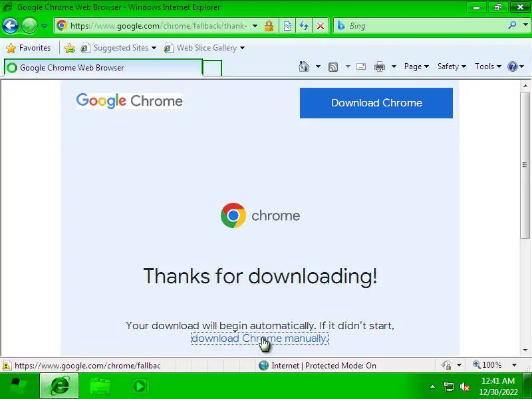Open the File Explorer taskbar icon
The width and height of the screenshot is (532, 399).
100,386
